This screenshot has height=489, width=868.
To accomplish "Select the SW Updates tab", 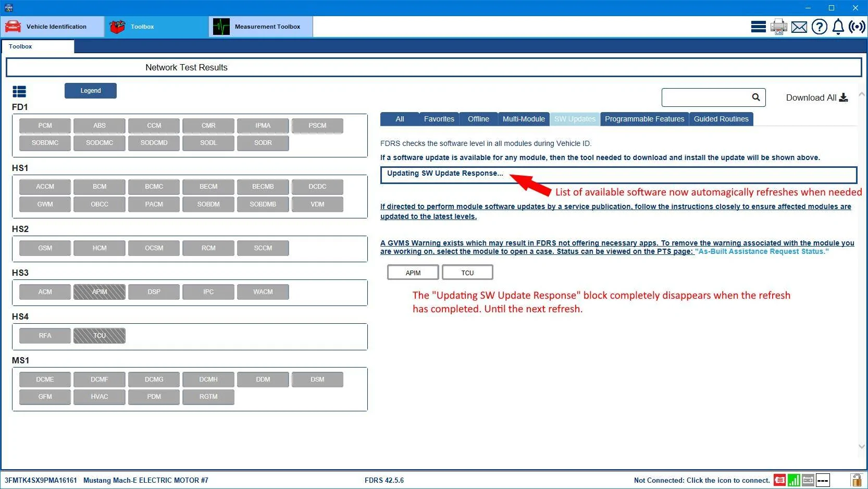I will (x=575, y=119).
